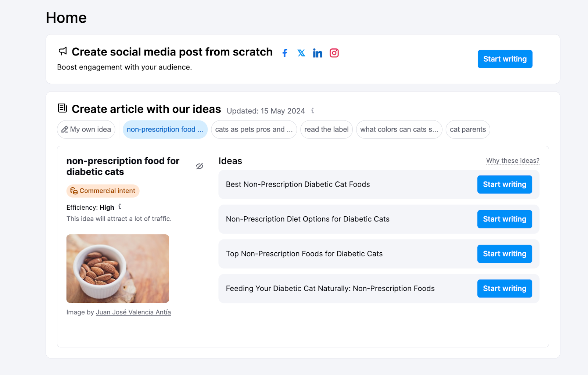Click the Facebook icon
Screen dimensions: 588x375
tap(285, 53)
